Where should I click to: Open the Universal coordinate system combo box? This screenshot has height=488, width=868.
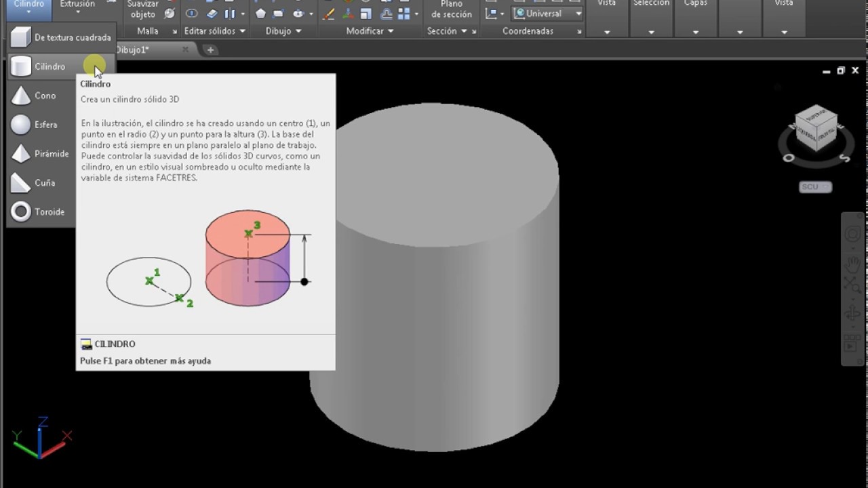(548, 14)
